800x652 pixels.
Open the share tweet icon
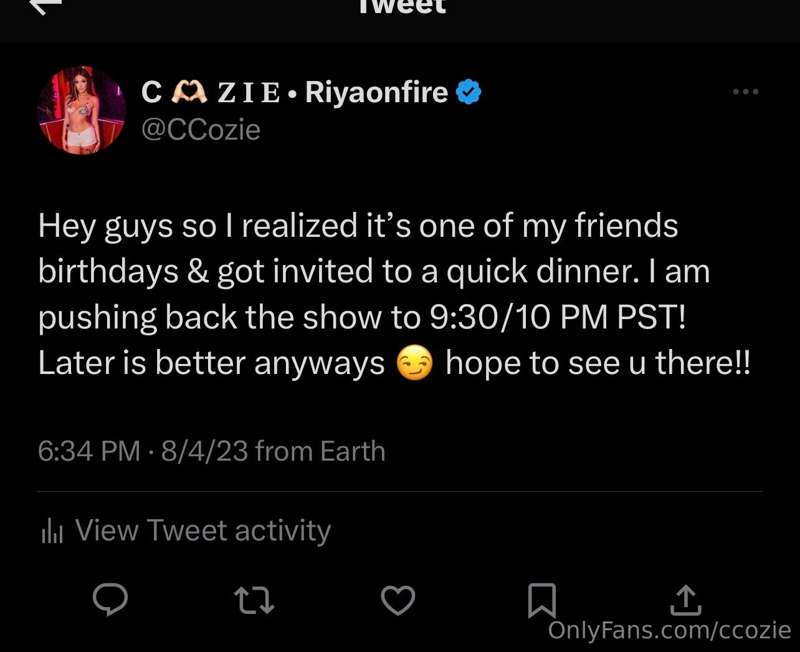[x=686, y=600]
